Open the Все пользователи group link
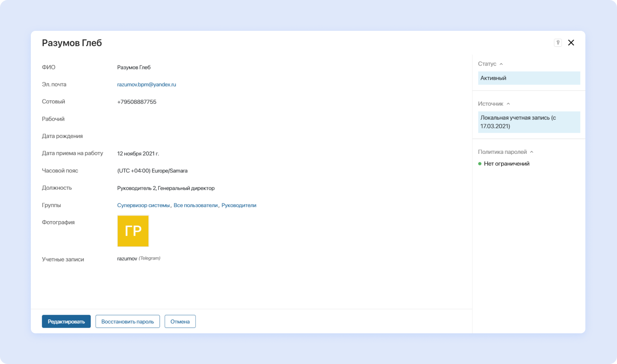 [196, 206]
